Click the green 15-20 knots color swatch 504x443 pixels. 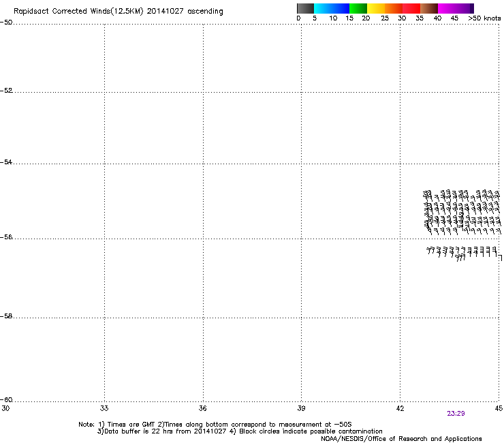pyautogui.click(x=358, y=8)
